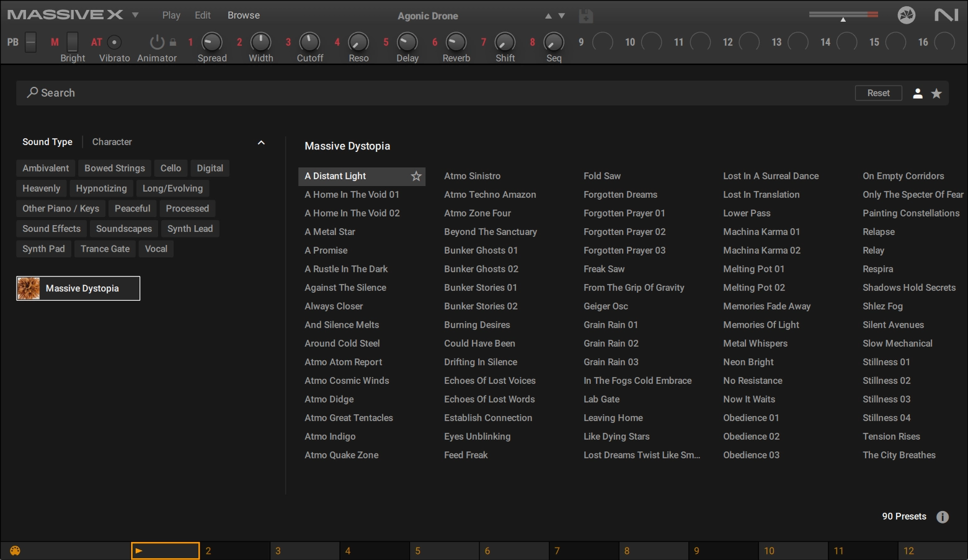Select the Character tag tab
Image resolution: width=968 pixels, height=560 pixels.
click(112, 142)
